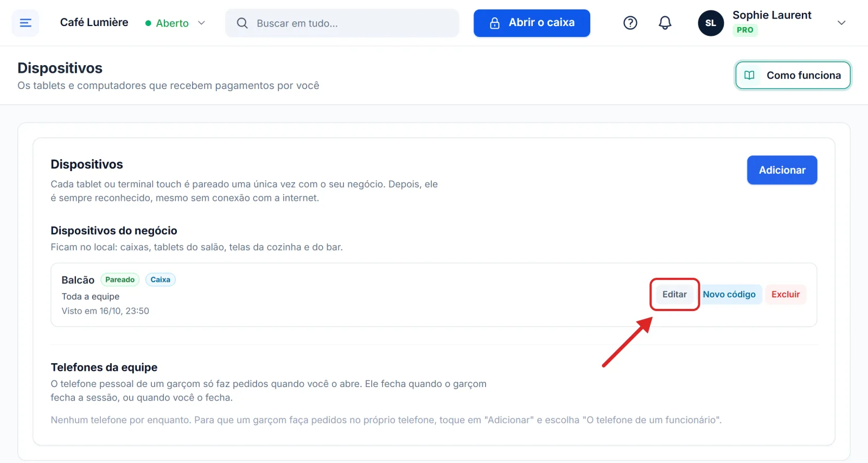Click the search magnifier icon

(242, 23)
